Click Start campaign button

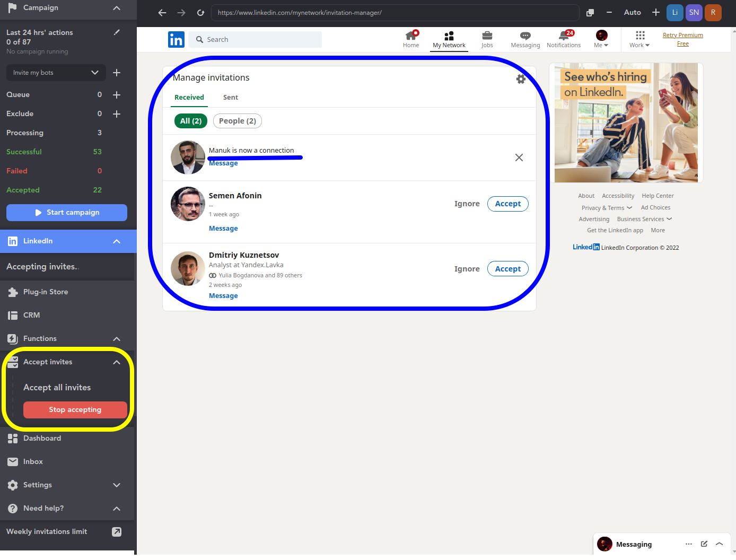pyautogui.click(x=67, y=213)
